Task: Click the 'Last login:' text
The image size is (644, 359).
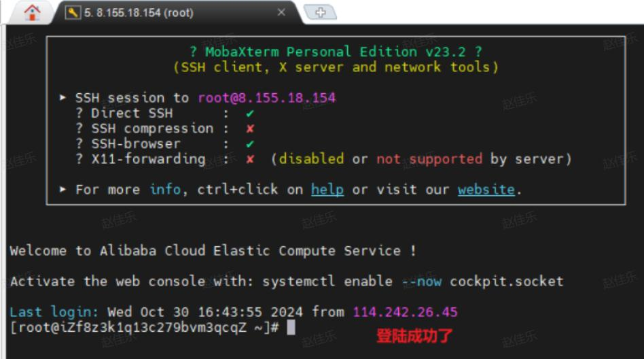Action: click(54, 311)
